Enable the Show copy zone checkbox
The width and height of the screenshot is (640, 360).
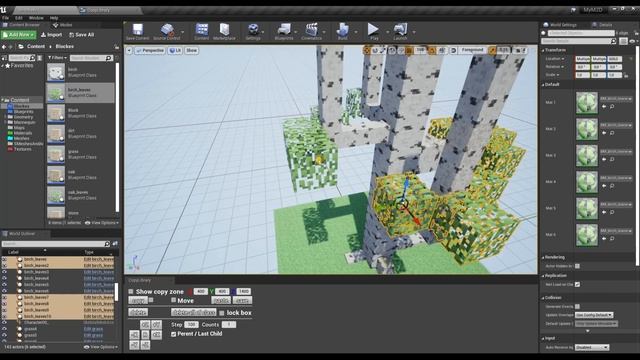pyautogui.click(x=131, y=291)
